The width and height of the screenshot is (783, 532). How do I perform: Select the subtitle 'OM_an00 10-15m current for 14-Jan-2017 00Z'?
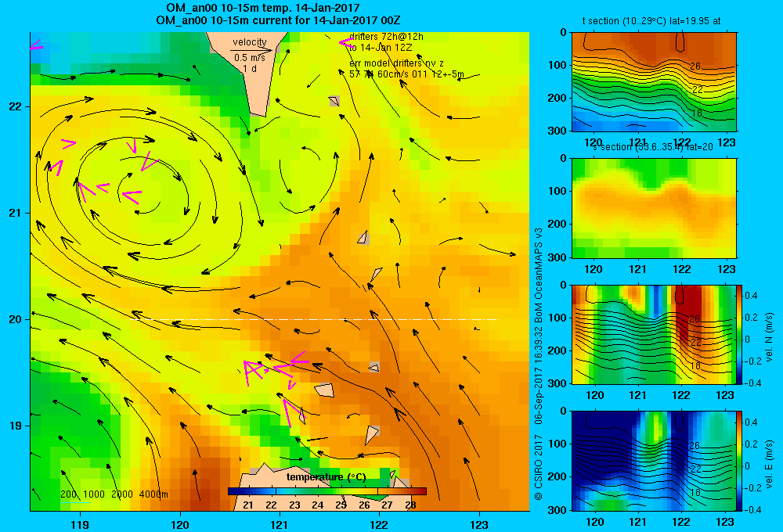pos(278,20)
